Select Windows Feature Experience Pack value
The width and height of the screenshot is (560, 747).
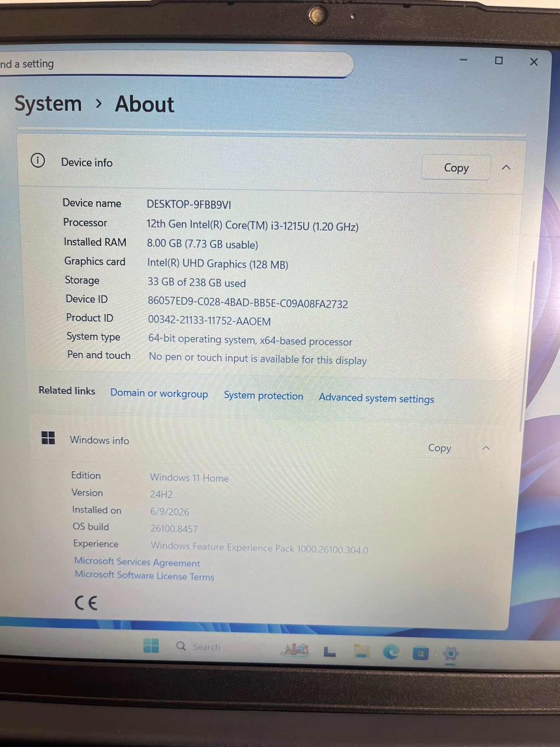click(x=259, y=547)
